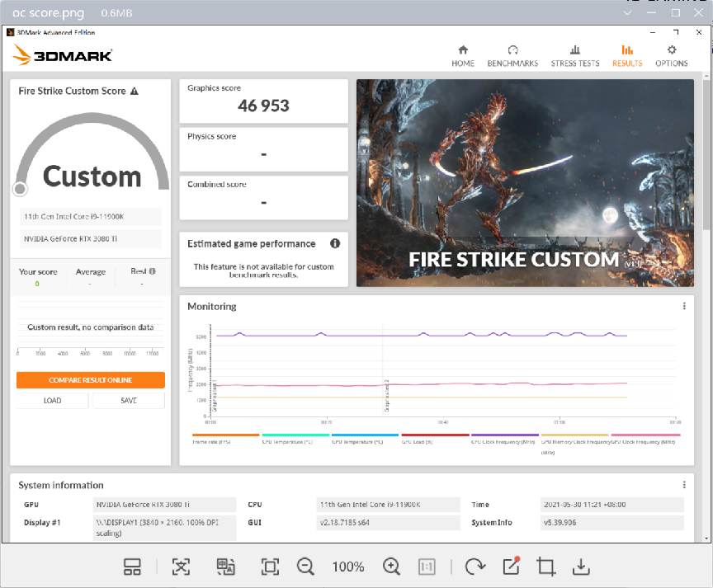The height and width of the screenshot is (588, 713).
Task: Switch to the Benchmarks section
Action: [x=512, y=55]
